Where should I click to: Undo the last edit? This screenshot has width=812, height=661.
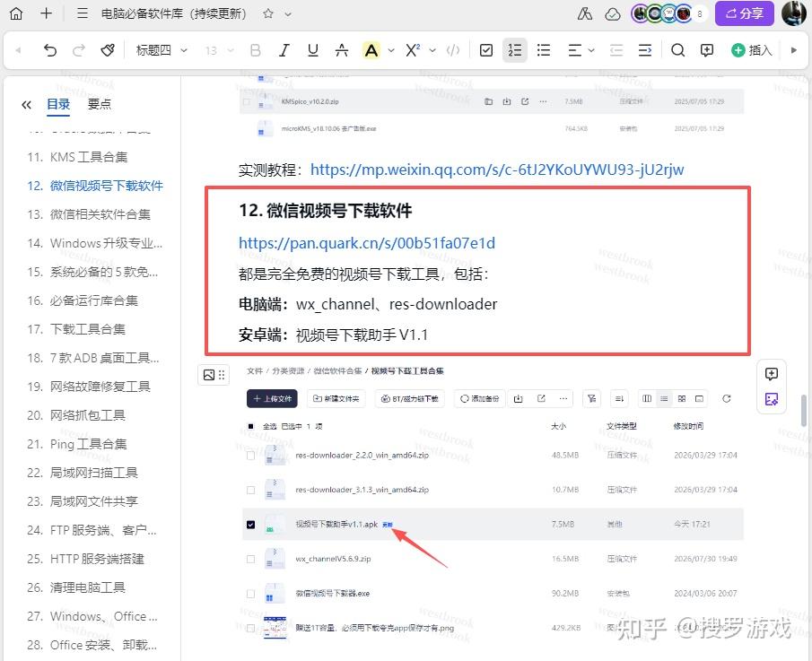(49, 50)
